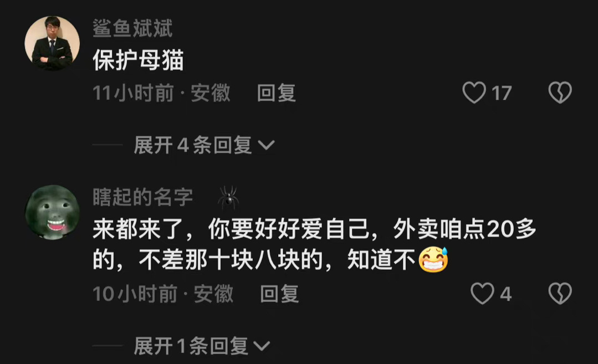Click the spider badge beside 瞎起的名字
The width and height of the screenshot is (598, 364).
pyautogui.click(x=228, y=197)
